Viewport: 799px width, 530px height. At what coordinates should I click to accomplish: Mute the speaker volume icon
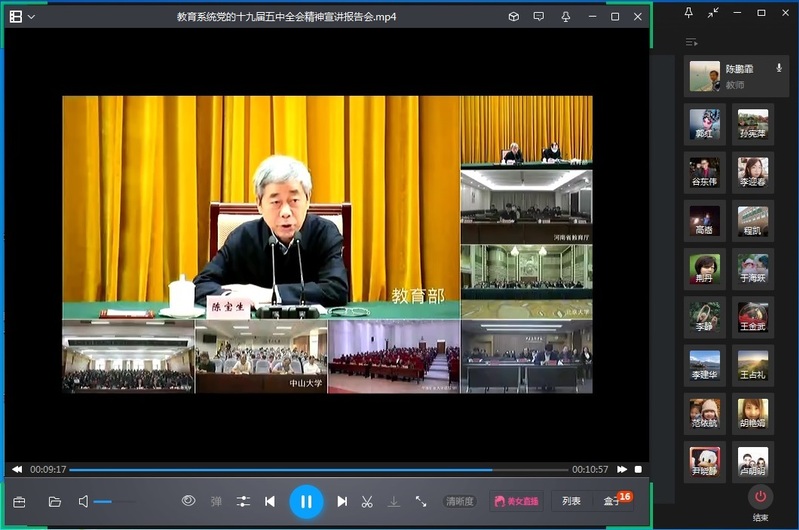[x=84, y=501]
